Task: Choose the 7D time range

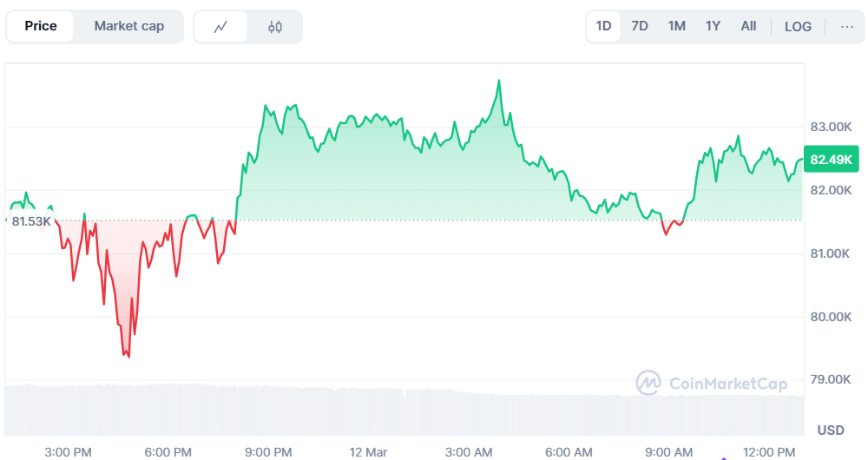Action: pos(640,26)
